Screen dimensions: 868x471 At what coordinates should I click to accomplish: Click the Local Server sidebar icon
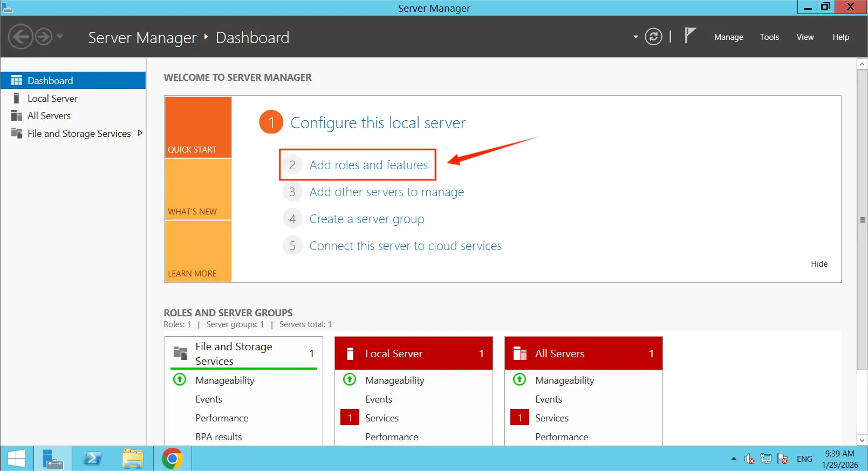17,98
